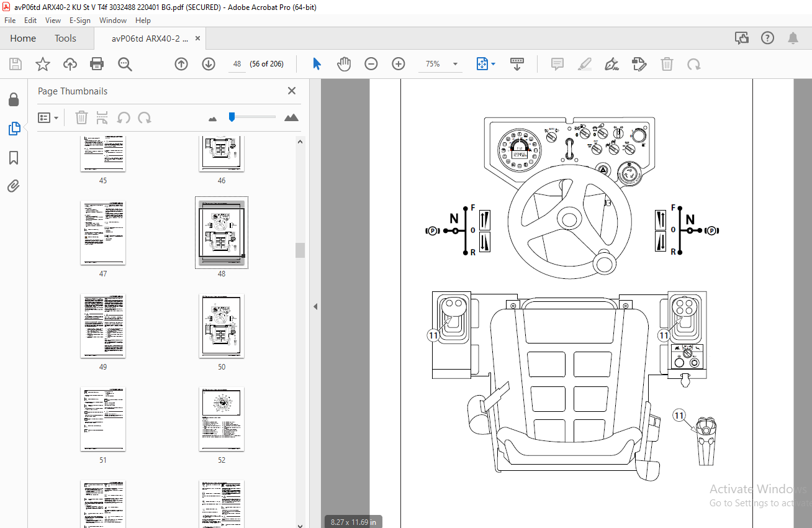812x528 pixels.
Task: Click the thumbnails panel scroll up arrow
Action: point(300,142)
